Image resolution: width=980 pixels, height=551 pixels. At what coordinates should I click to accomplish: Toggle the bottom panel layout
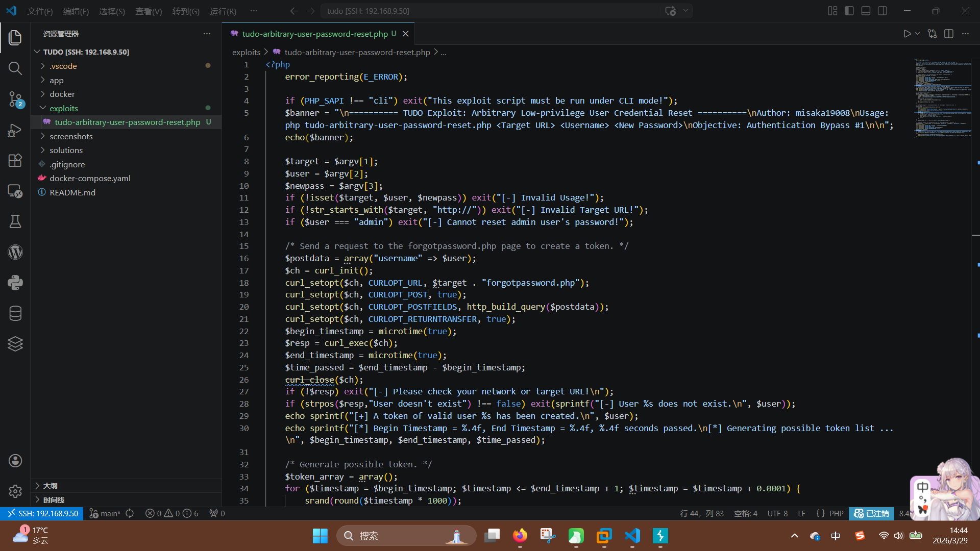[866, 11]
